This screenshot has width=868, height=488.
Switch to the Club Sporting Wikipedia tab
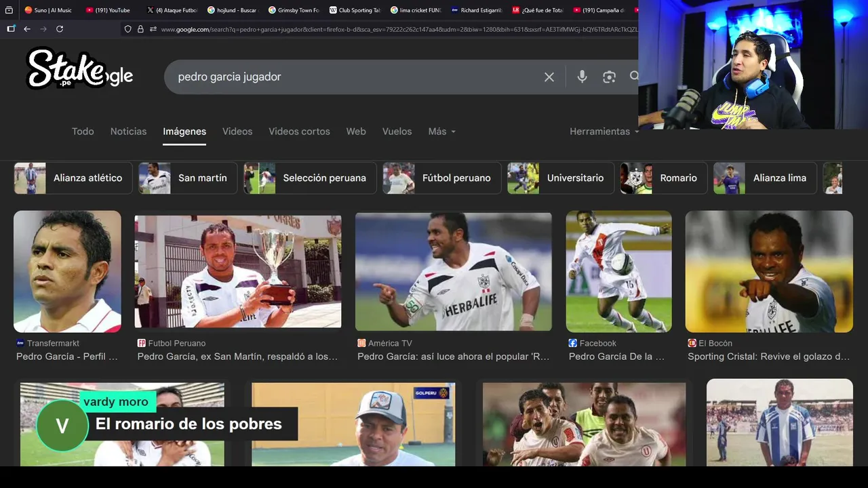(354, 10)
